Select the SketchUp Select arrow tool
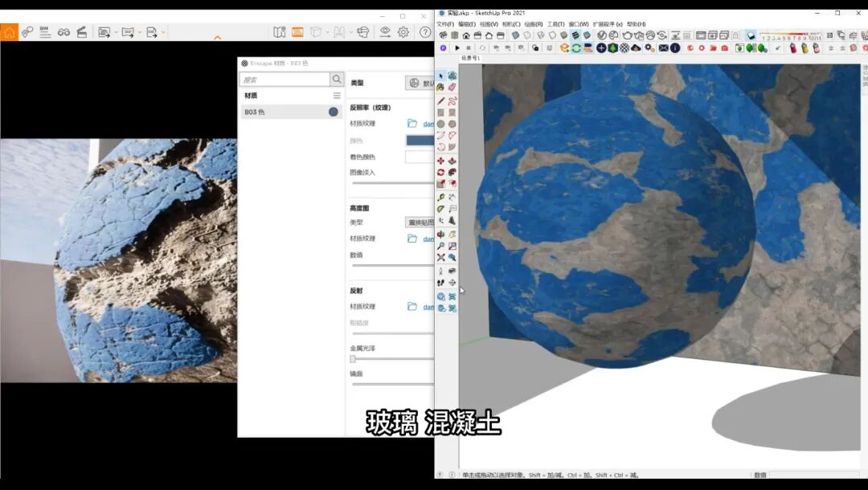Screen dimensions: 868x490 [x=441, y=76]
